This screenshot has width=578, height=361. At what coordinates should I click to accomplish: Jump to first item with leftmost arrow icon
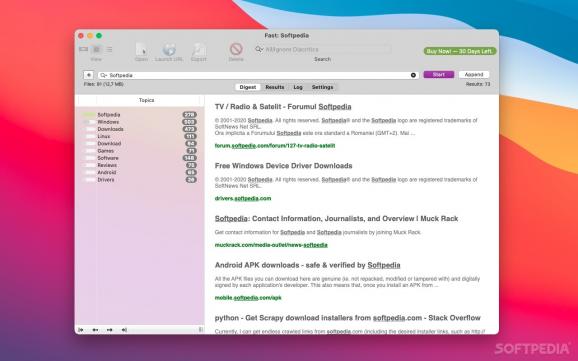[81, 330]
